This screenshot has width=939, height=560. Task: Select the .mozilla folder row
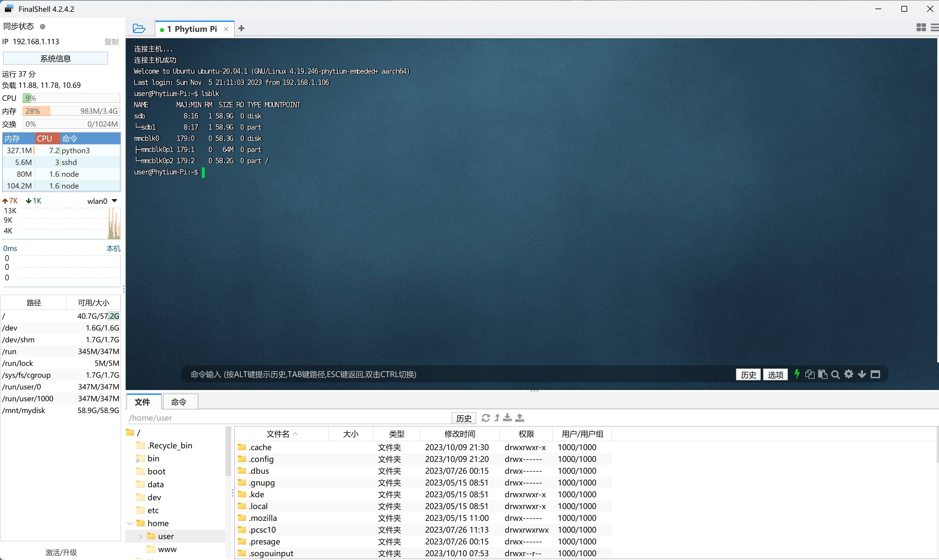tap(423, 518)
